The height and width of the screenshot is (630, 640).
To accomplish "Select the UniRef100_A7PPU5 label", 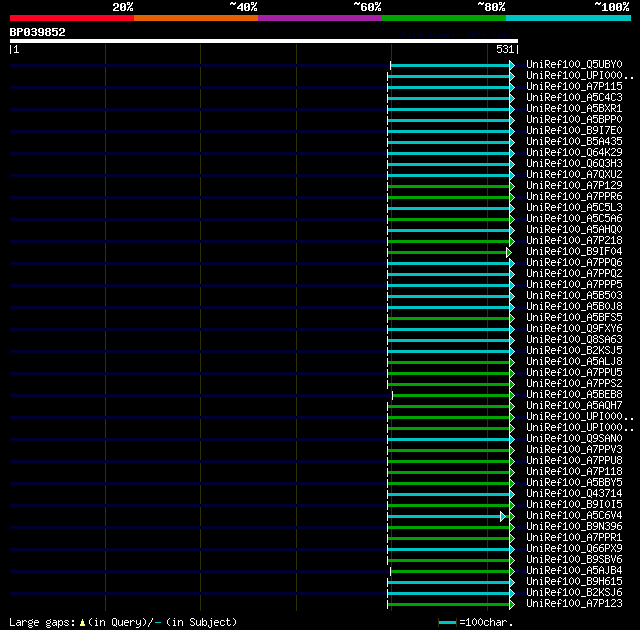I will [574, 373].
